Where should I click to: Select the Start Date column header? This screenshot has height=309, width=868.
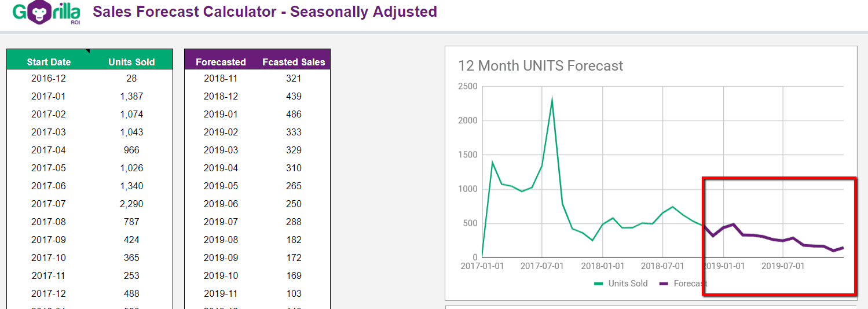tap(49, 62)
